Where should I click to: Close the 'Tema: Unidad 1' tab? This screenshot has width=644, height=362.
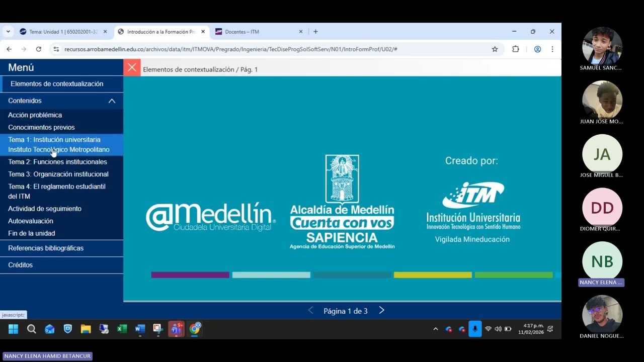click(x=105, y=31)
